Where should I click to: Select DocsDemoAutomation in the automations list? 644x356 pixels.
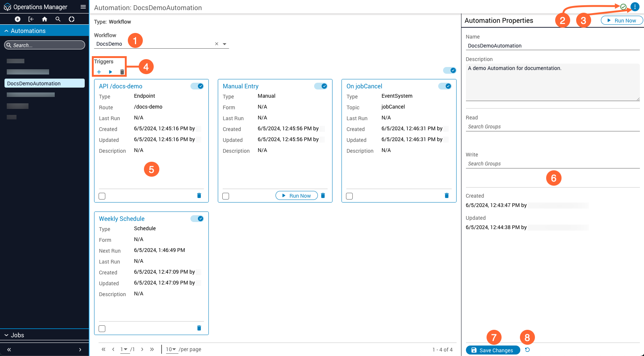(x=44, y=83)
